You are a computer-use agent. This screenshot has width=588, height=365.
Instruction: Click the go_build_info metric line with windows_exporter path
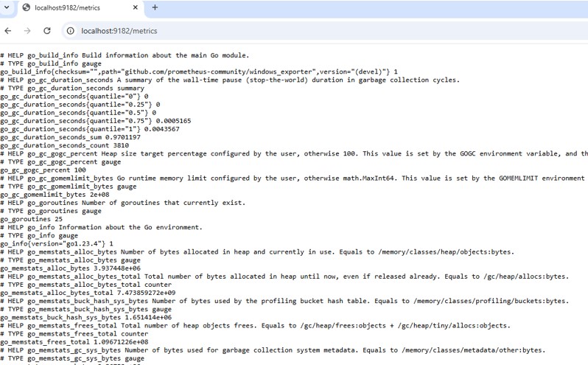199,72
